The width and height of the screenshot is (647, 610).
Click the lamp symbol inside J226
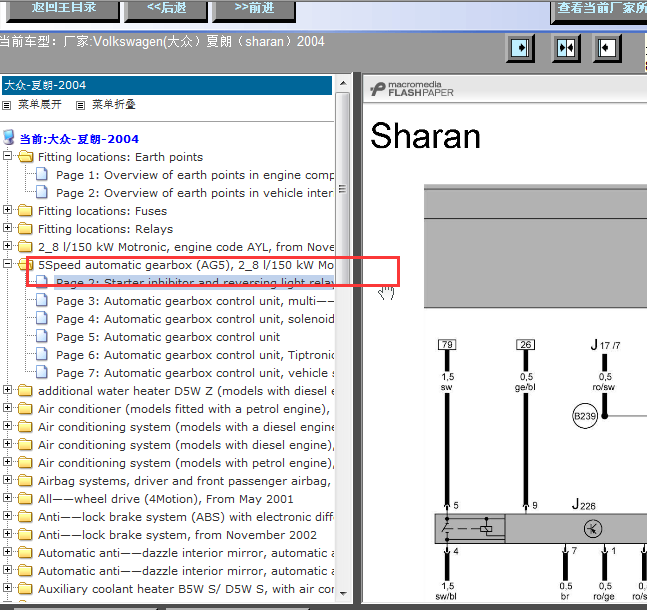pyautogui.click(x=593, y=529)
